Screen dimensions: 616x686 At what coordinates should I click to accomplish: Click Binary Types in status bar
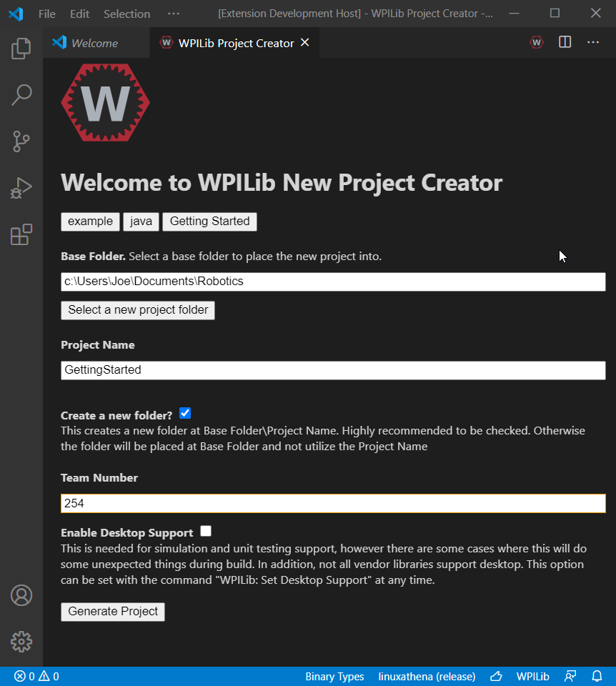334,677
